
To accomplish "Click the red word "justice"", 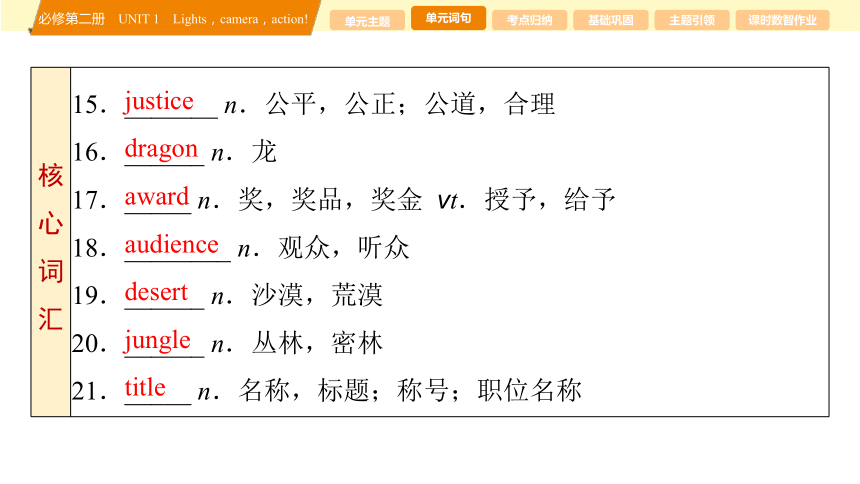I will coord(159,102).
